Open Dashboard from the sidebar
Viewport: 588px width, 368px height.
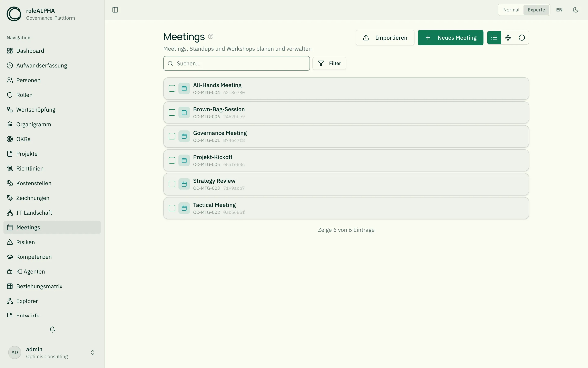click(x=52, y=51)
